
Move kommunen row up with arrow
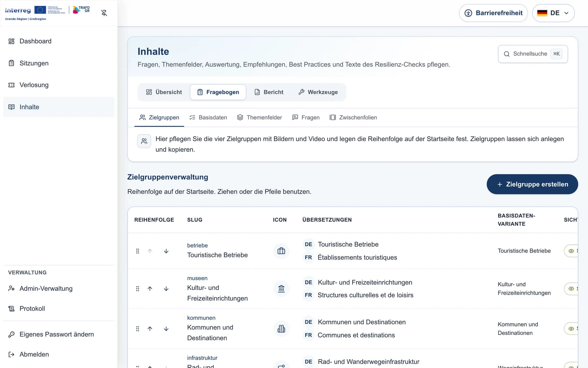(150, 329)
